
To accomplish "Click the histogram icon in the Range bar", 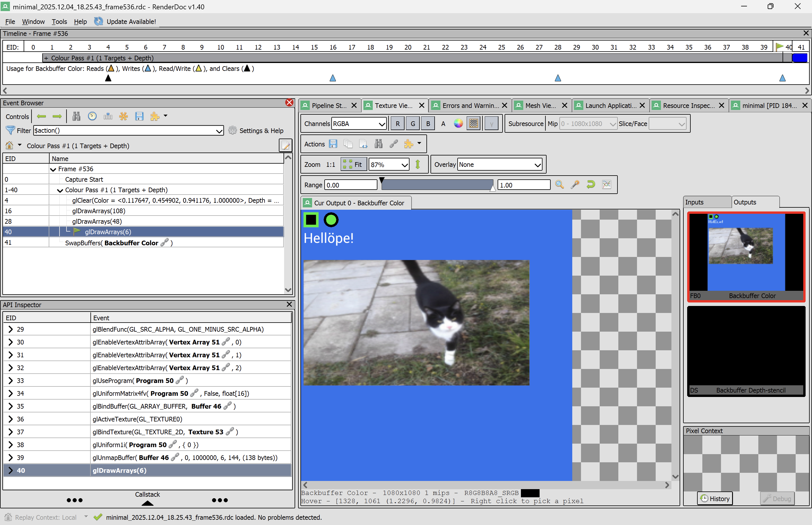I will point(606,185).
